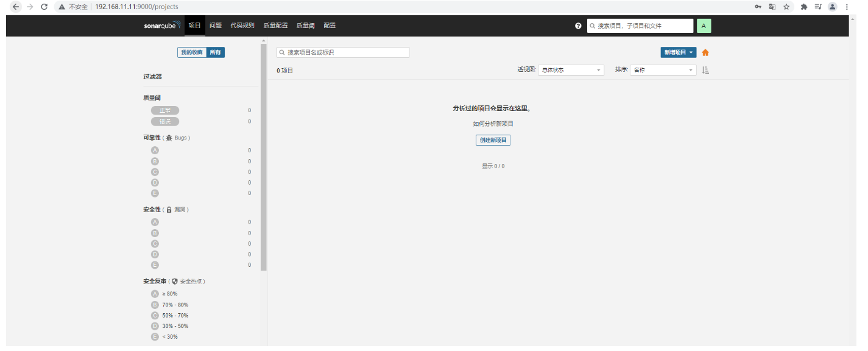Click the 创建新项目 button
The width and height of the screenshot is (868, 351).
click(x=493, y=140)
